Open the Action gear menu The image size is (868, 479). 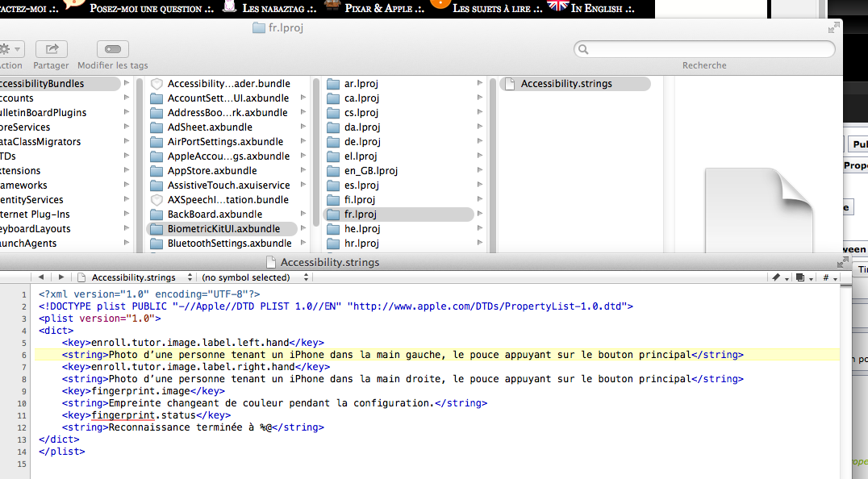10,49
